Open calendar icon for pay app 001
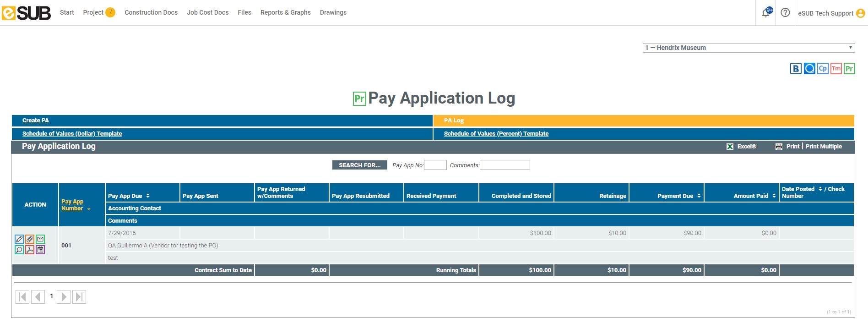The height and width of the screenshot is (323, 868). pos(40,250)
